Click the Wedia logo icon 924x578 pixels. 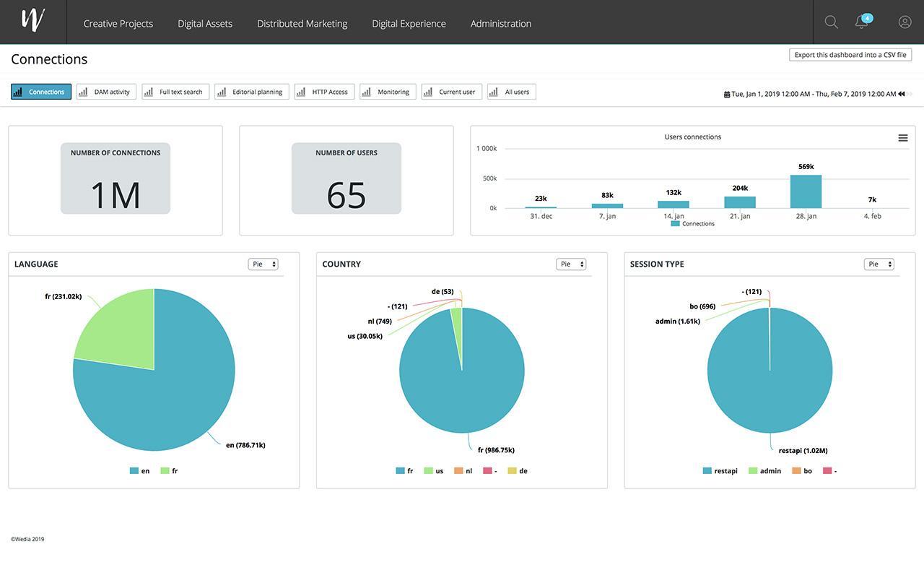(32, 20)
